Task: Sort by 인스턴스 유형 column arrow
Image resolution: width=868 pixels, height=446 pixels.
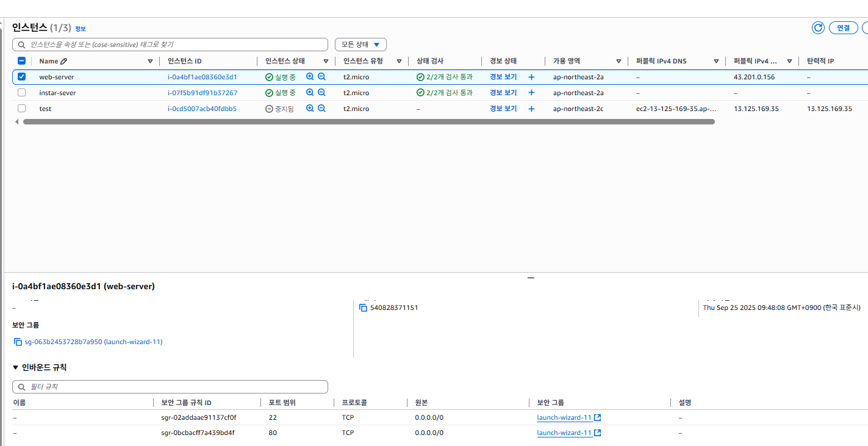Action: pos(399,61)
